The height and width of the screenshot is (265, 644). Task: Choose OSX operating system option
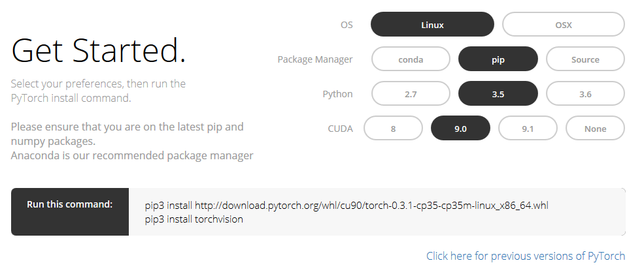tap(563, 25)
